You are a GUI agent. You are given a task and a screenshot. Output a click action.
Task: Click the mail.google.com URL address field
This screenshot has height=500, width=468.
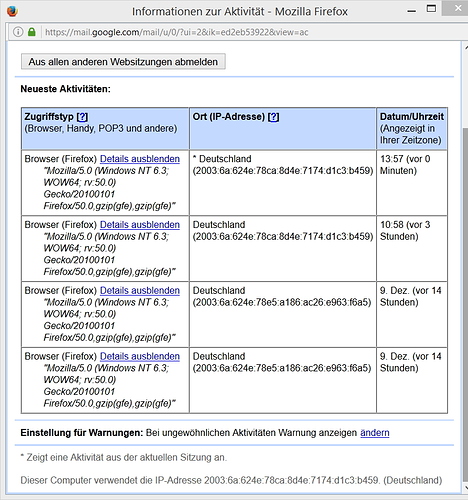coord(177,32)
